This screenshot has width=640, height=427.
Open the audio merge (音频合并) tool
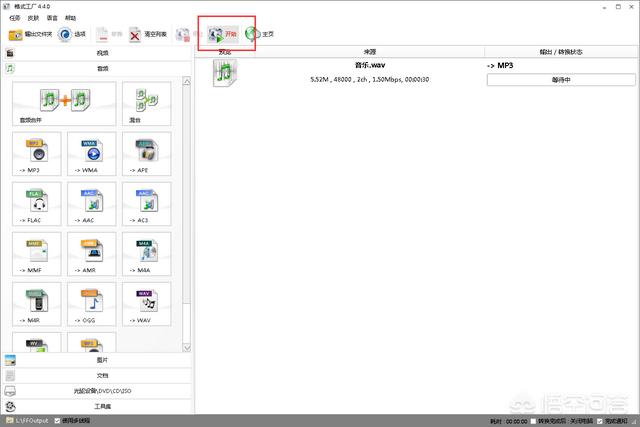(x=61, y=103)
